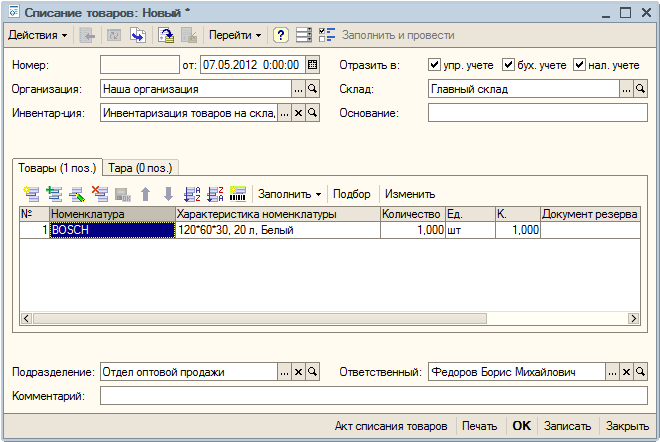660x442 pixels.
Task: Toggle упр. учете checkbox
Action: point(434,65)
